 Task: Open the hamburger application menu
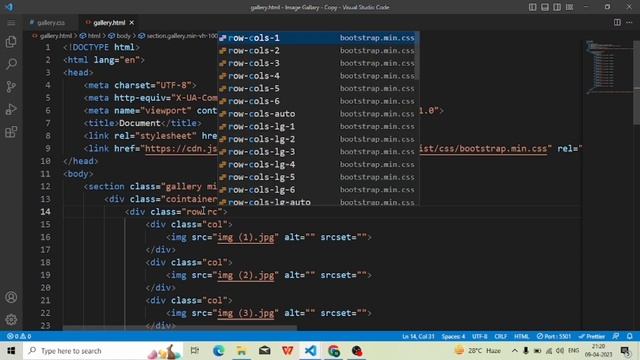click(11, 23)
